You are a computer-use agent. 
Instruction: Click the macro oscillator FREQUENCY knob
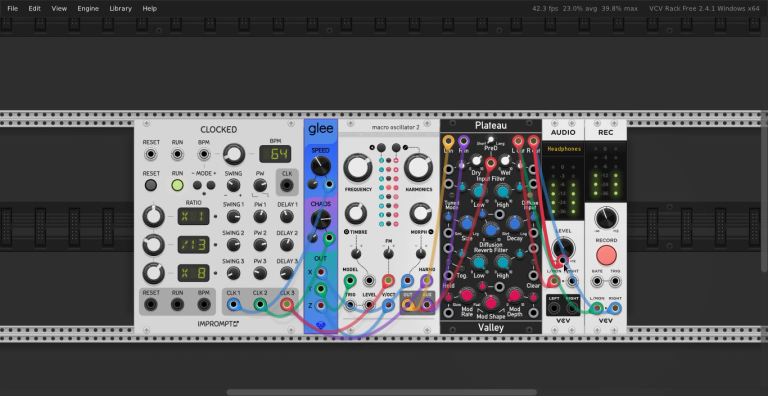[x=358, y=168]
